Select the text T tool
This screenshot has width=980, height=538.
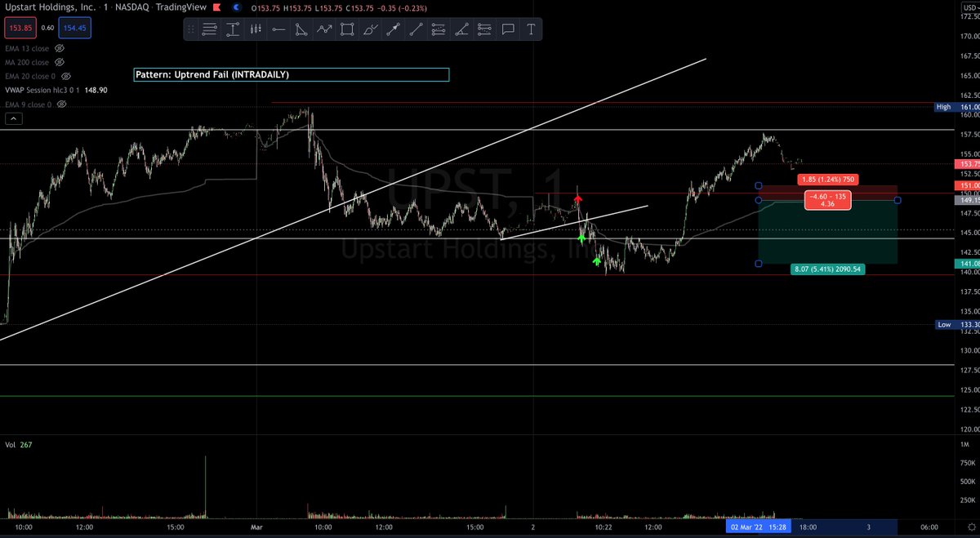coord(531,29)
